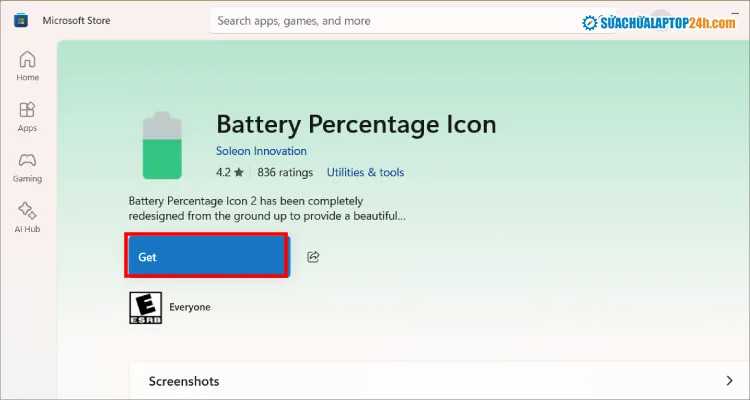This screenshot has height=400, width=750.
Task: Click the 4.2 star rating
Action: (230, 172)
